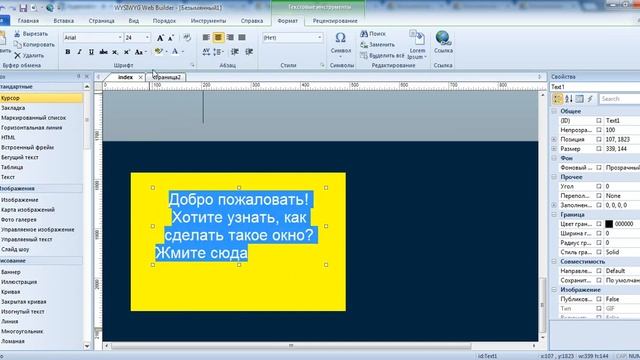Expand the Размер property row
The image size is (640, 360).
click(554, 149)
